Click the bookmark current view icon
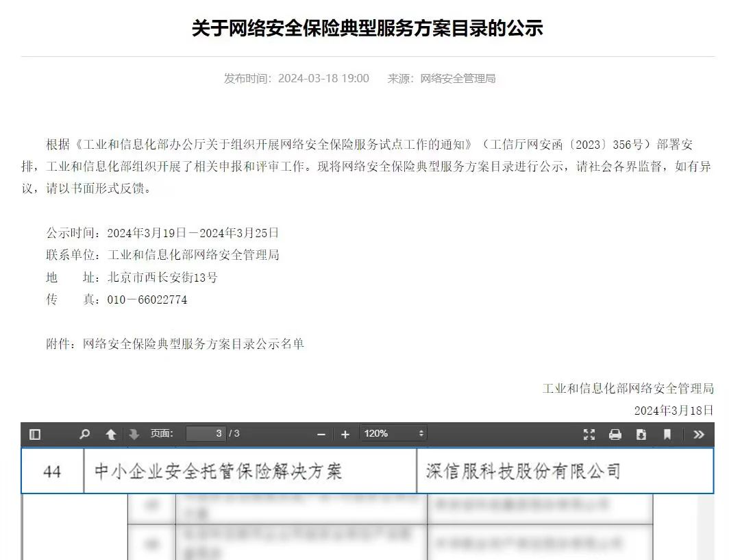 point(667,434)
